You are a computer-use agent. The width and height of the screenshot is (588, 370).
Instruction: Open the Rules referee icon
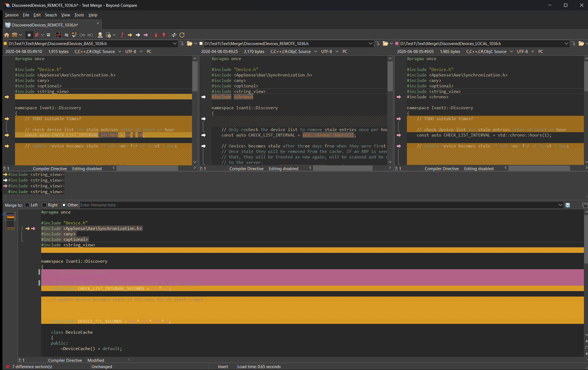click(100, 35)
